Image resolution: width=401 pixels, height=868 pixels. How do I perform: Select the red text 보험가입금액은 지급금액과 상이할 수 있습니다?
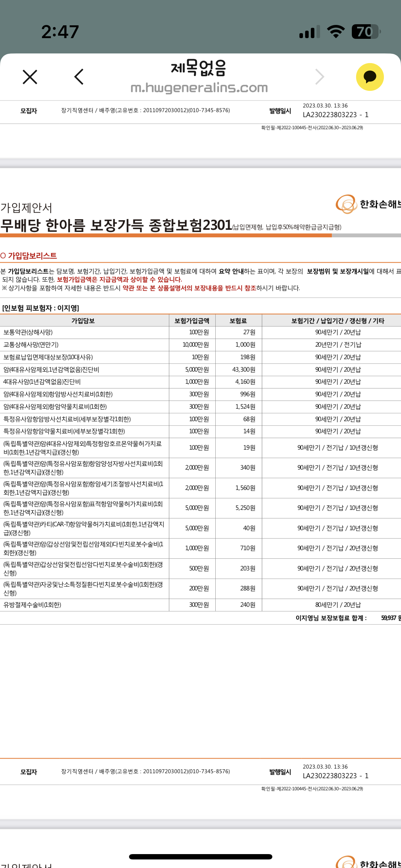coord(119,280)
